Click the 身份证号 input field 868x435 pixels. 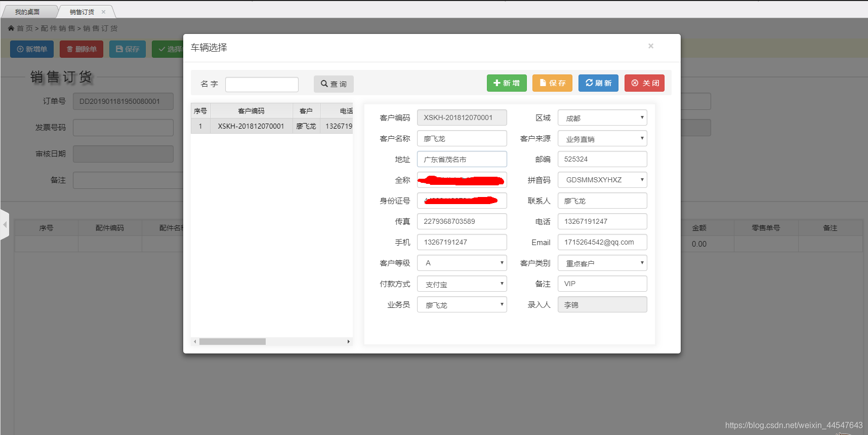coord(462,201)
